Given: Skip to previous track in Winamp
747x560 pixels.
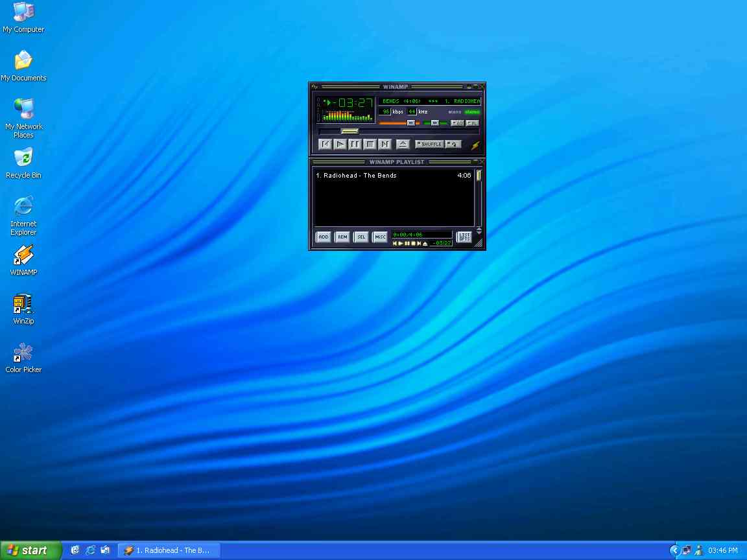Looking at the screenshot, I should coord(326,144).
